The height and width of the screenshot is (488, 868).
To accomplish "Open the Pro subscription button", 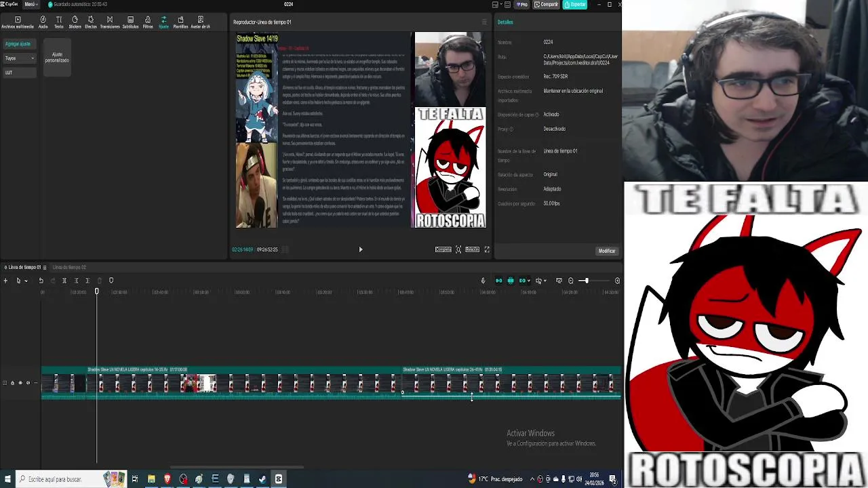I will [522, 4].
